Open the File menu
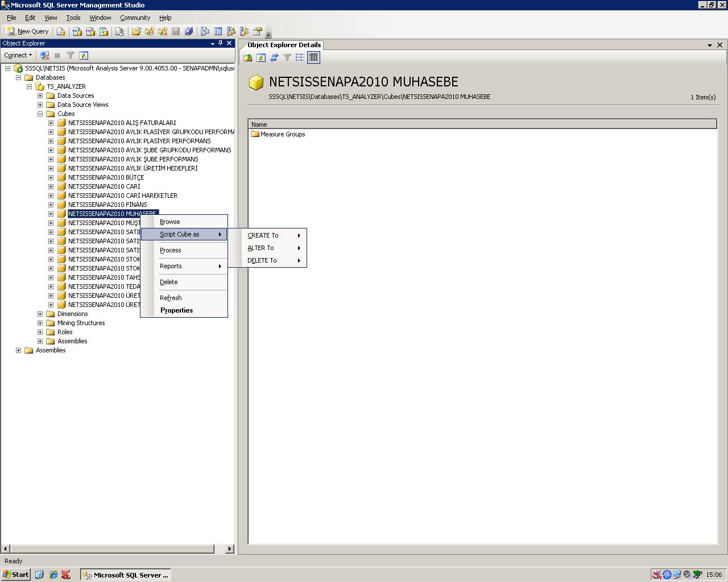This screenshot has height=582, width=728. (11, 18)
